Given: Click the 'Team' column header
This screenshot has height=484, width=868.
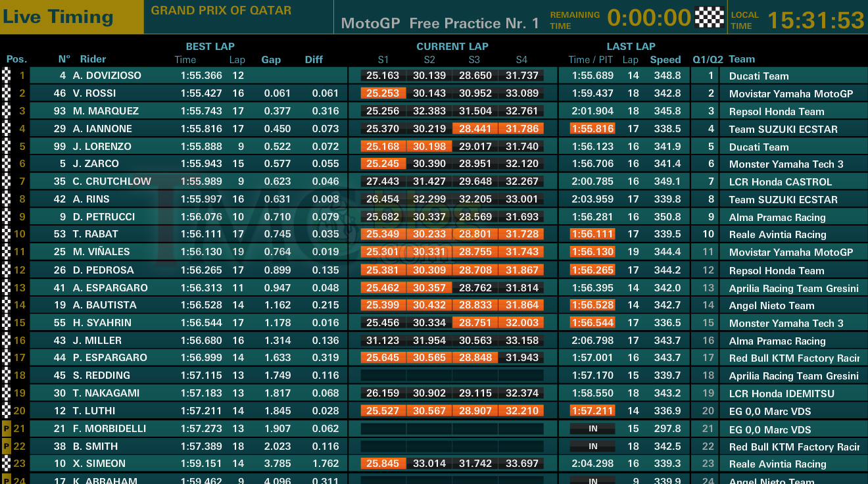Looking at the screenshot, I should click(x=742, y=59).
